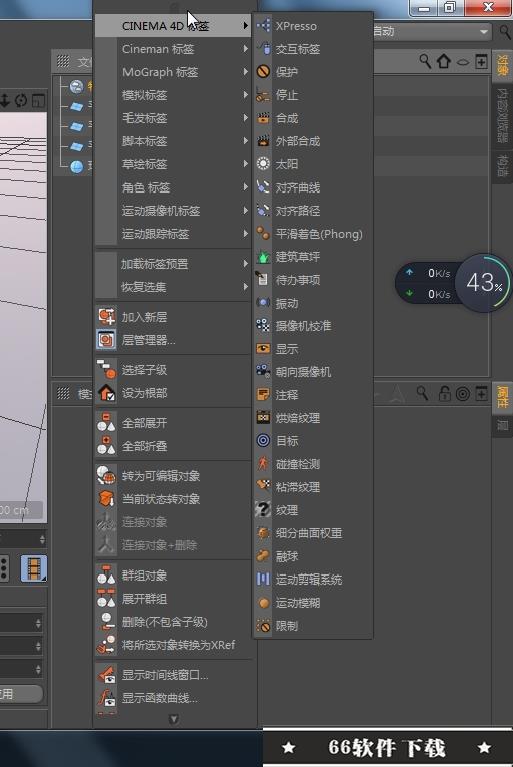Image resolution: width=513 pixels, height=767 pixels.
Task: Click 全部展开 menu entry
Action: coord(173,423)
